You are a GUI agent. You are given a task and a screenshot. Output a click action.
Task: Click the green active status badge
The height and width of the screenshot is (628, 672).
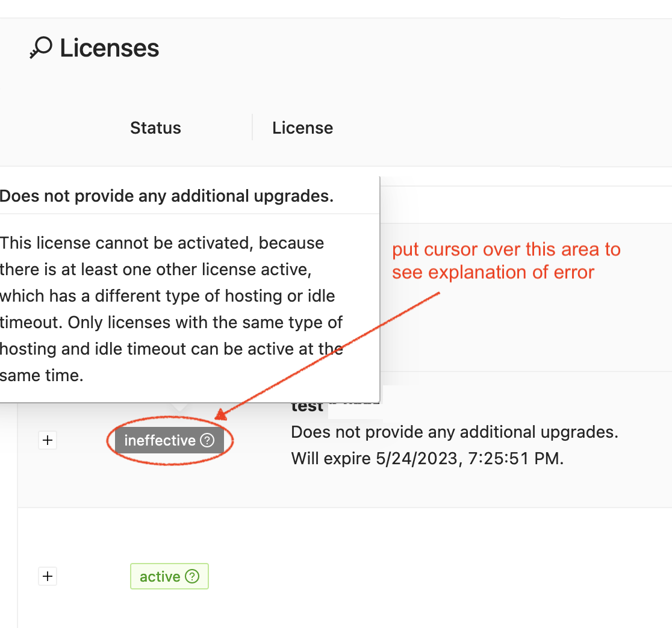(x=161, y=576)
